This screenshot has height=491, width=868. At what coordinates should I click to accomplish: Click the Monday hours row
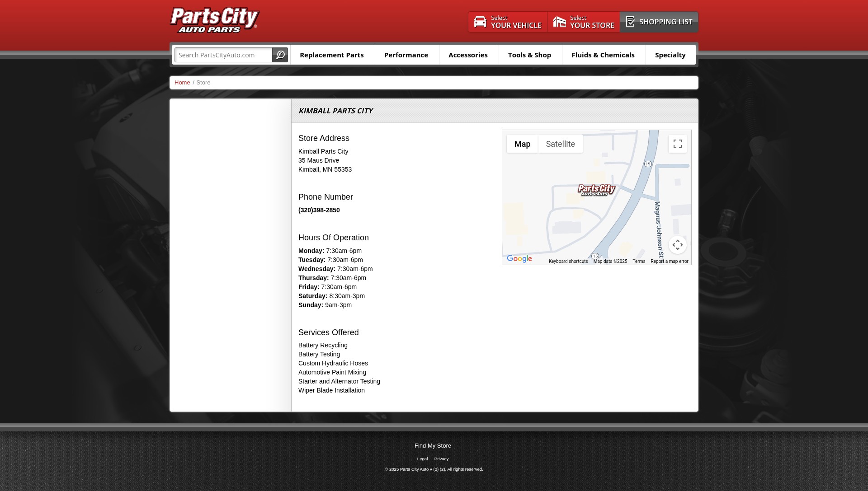tap(330, 251)
